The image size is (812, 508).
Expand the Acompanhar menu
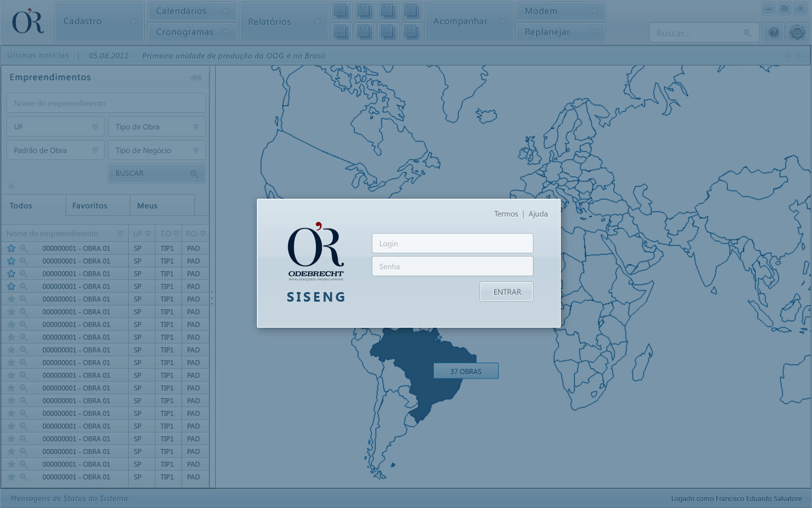(469, 21)
